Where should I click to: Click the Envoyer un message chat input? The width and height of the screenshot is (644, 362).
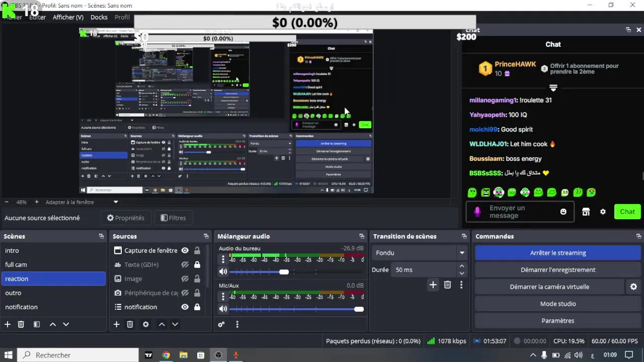(520, 212)
